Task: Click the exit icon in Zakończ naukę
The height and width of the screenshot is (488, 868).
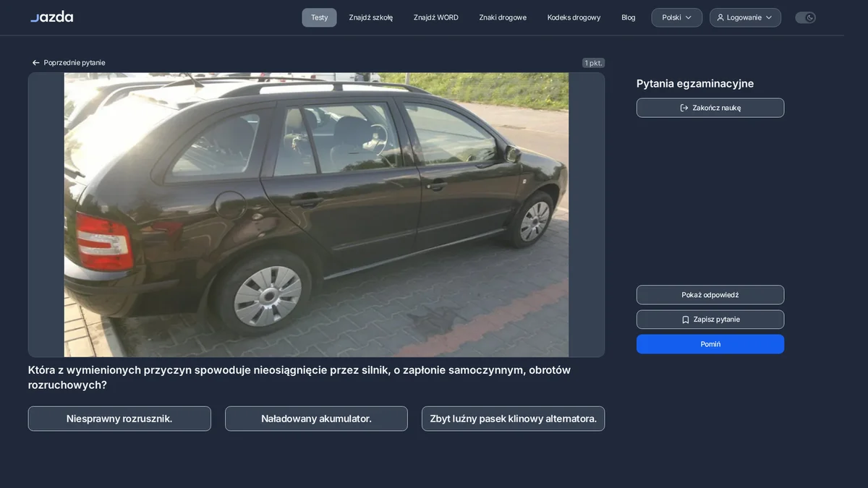Action: [684, 108]
